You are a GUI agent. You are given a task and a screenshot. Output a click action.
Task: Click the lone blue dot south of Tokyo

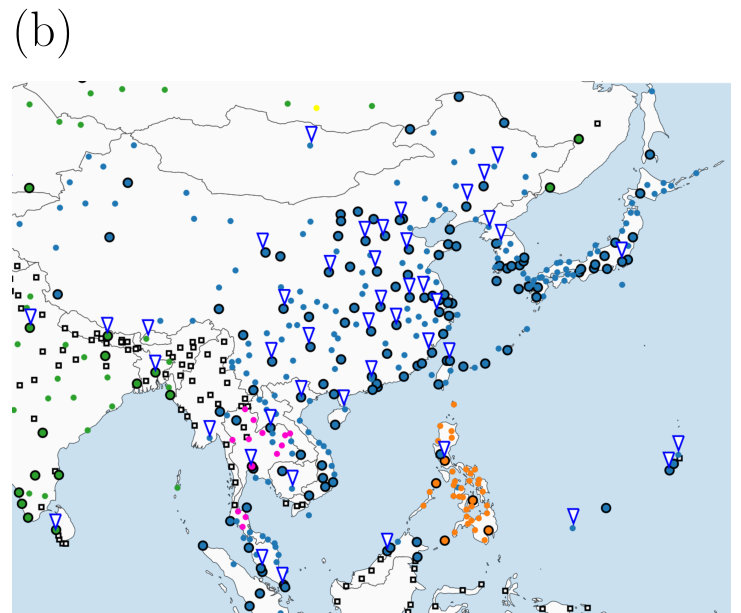point(622,285)
